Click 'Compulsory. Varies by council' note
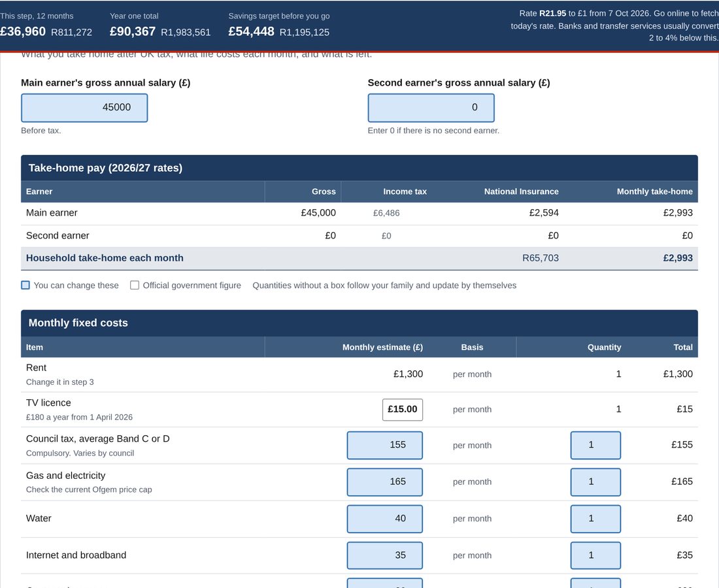The width and height of the screenshot is (719, 588). (80, 453)
